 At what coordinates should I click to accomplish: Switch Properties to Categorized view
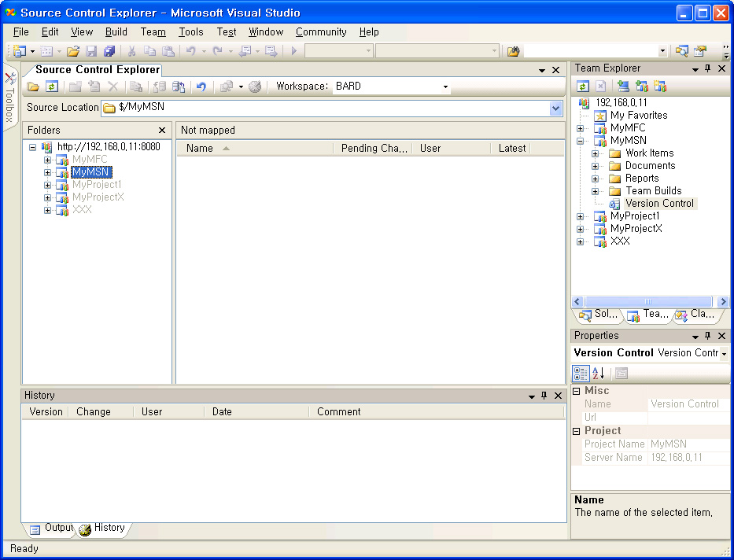[x=581, y=374]
